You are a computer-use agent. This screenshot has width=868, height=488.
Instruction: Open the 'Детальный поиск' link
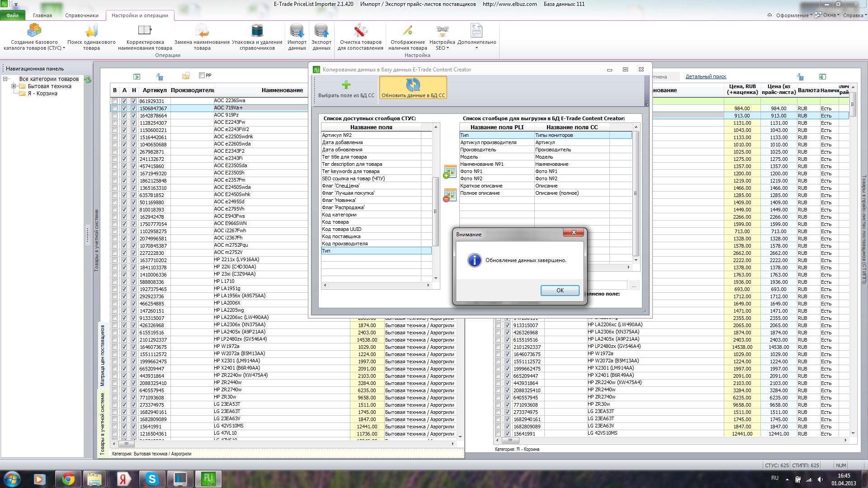tap(706, 77)
